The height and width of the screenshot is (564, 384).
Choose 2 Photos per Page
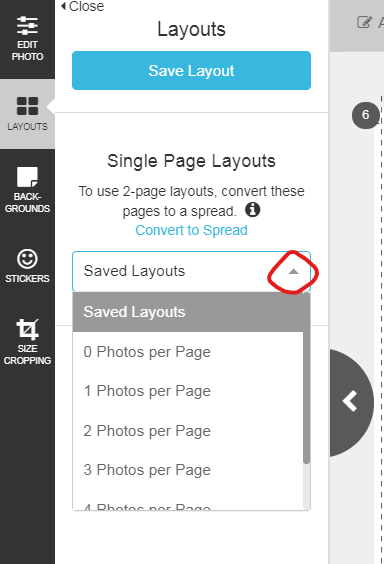[188, 431]
